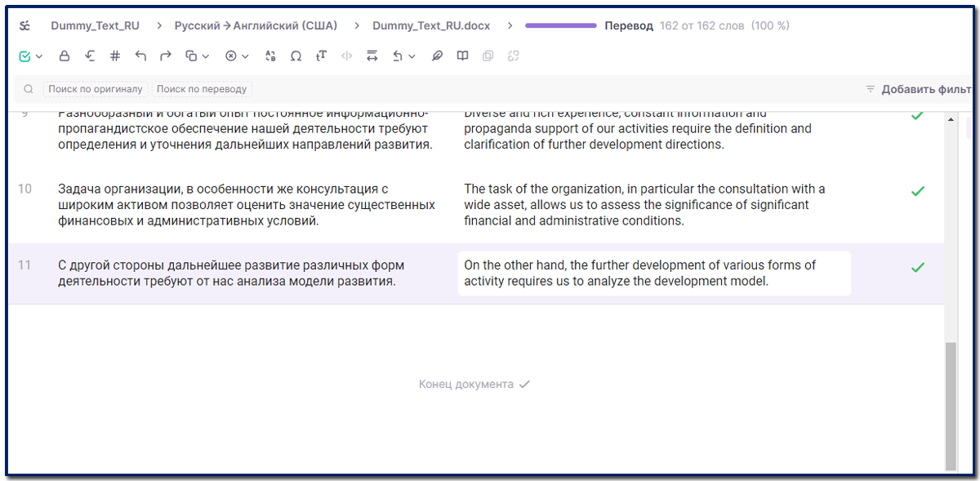Toggle confirmation checkmark for segment 11
The image size is (980, 481).
pos(917,267)
